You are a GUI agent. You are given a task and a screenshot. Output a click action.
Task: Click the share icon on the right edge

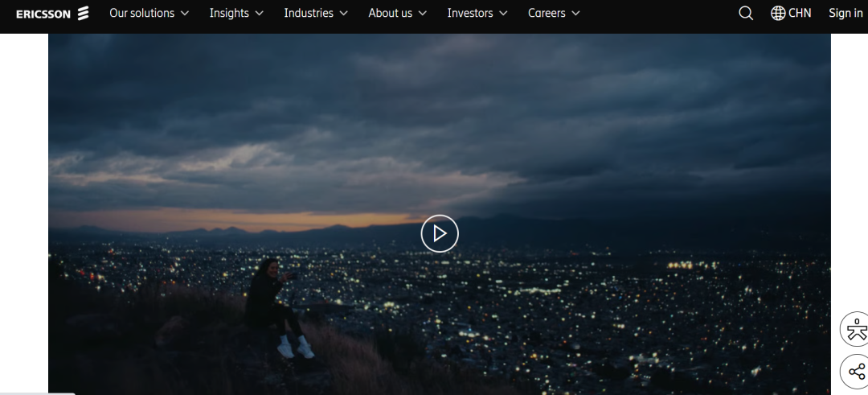pyautogui.click(x=855, y=372)
